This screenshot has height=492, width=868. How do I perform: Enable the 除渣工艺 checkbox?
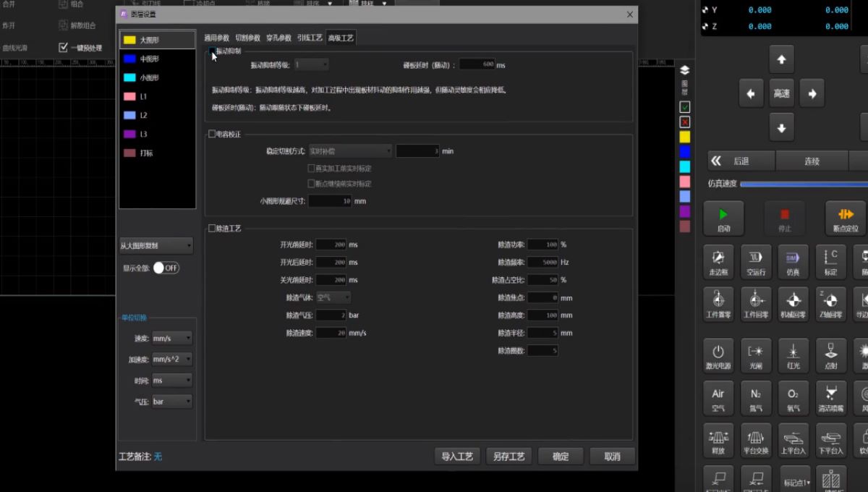(x=212, y=228)
